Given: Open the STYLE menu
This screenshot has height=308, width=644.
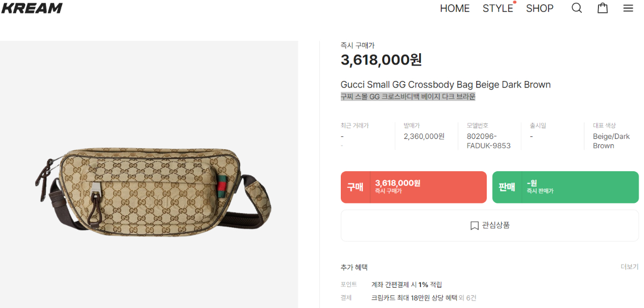Looking at the screenshot, I should click(x=497, y=9).
